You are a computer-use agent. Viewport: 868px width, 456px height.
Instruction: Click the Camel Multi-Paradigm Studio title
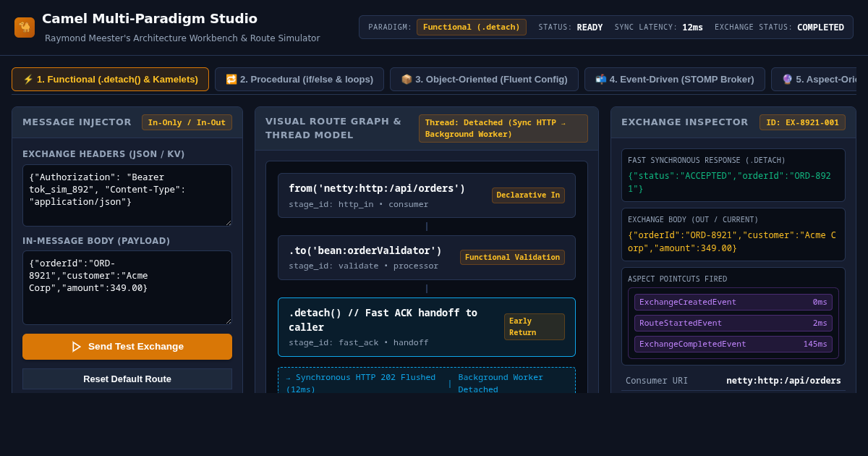click(150, 19)
